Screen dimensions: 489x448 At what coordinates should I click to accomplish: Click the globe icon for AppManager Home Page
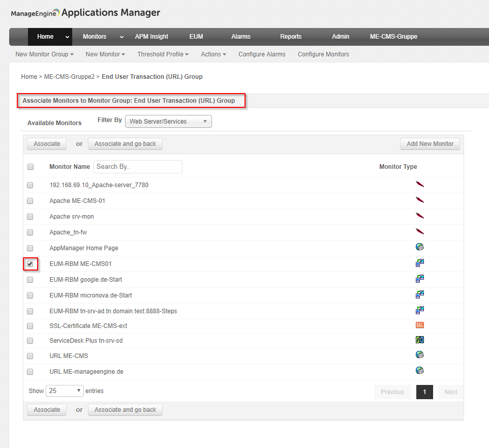tap(420, 247)
